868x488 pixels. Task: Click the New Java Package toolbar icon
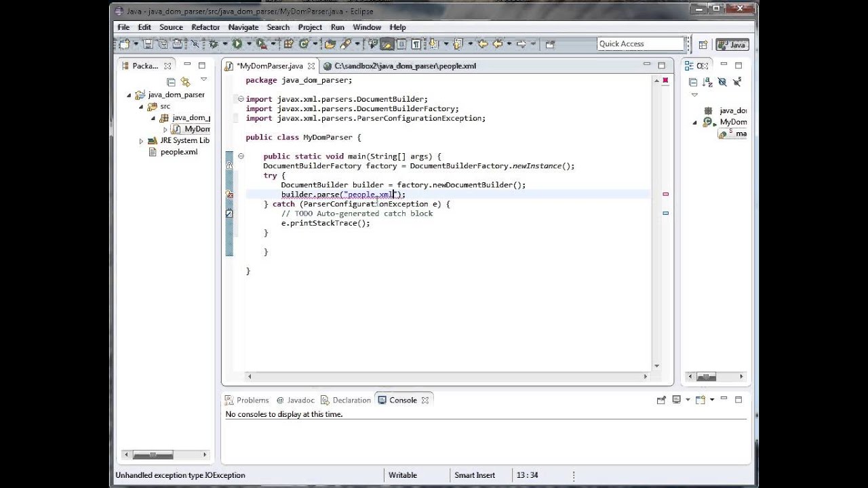click(x=288, y=44)
